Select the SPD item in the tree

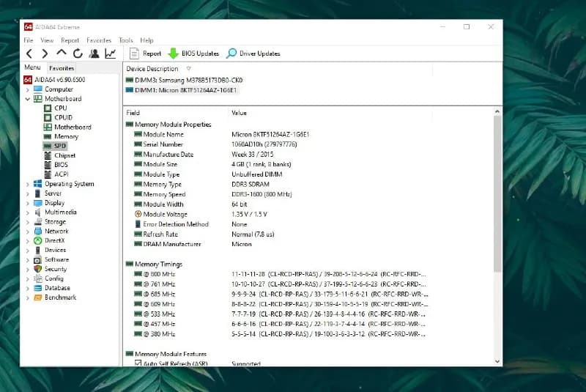click(x=55, y=146)
